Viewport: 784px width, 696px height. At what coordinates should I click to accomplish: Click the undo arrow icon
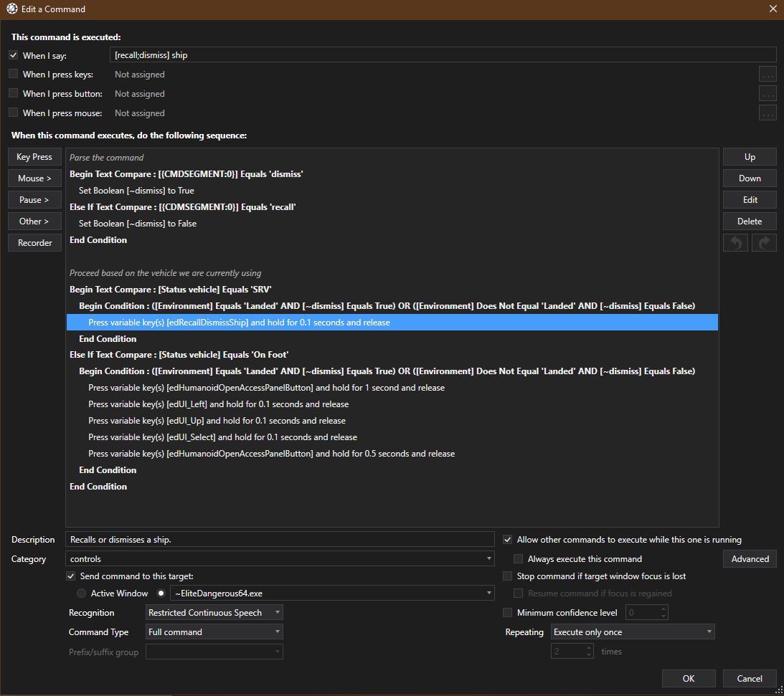pos(735,243)
